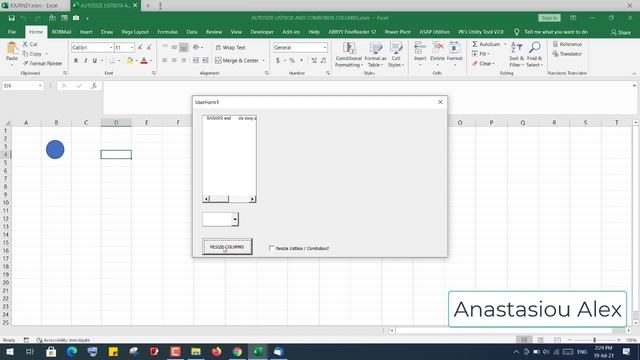This screenshot has width=640, height=360.
Task: Click the listbox scroll left arrow
Action: coord(207,199)
